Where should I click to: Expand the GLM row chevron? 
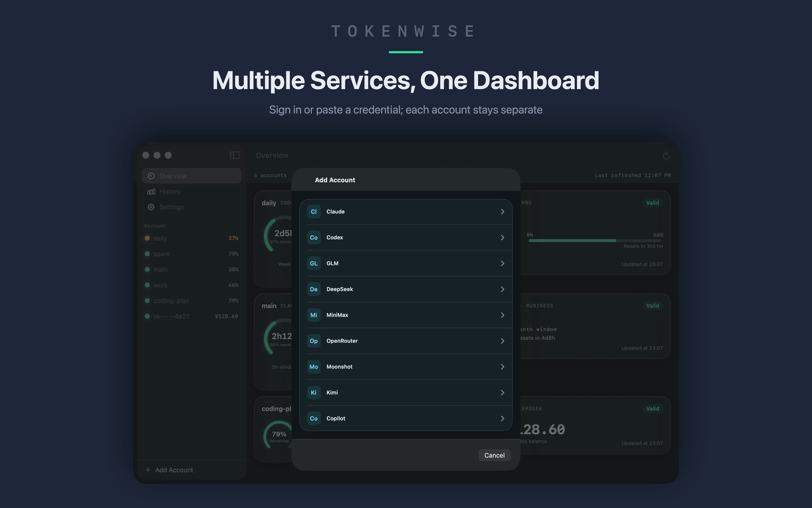(502, 263)
